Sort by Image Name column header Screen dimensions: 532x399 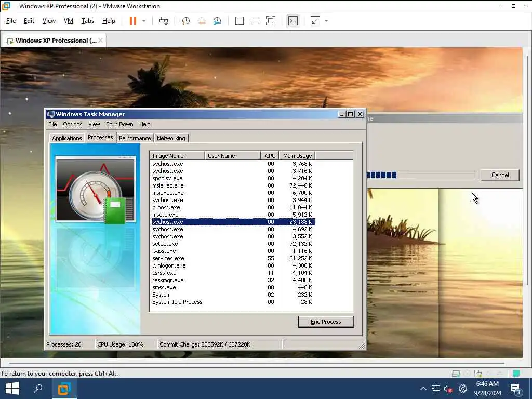(x=177, y=156)
